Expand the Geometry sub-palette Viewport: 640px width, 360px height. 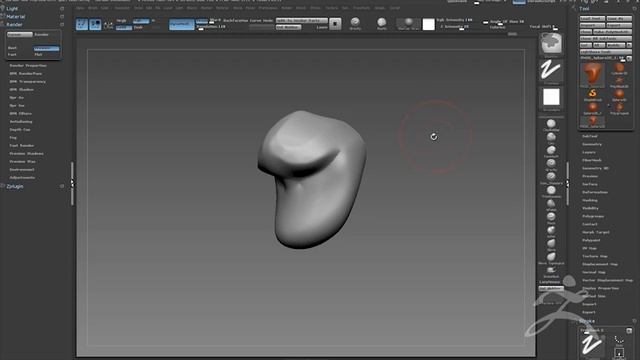click(x=592, y=144)
